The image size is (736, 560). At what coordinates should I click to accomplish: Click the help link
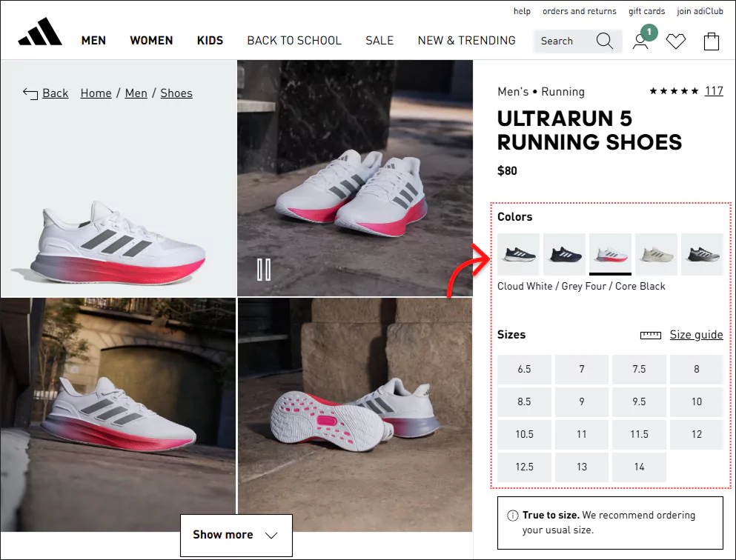(x=522, y=11)
